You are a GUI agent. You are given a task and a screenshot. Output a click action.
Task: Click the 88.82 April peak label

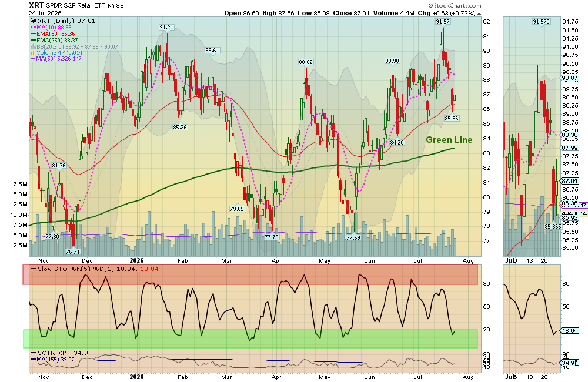point(306,62)
